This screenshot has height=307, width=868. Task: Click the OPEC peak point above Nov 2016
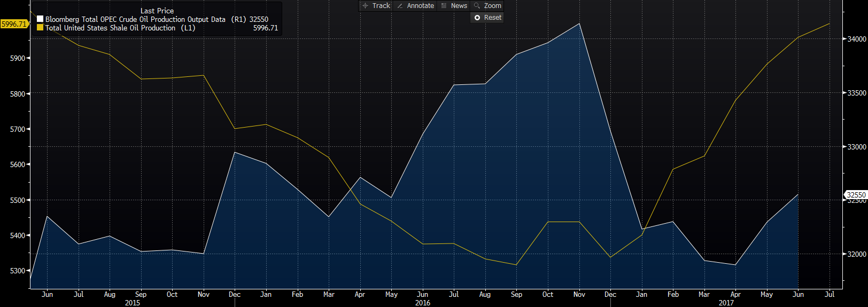coord(579,23)
